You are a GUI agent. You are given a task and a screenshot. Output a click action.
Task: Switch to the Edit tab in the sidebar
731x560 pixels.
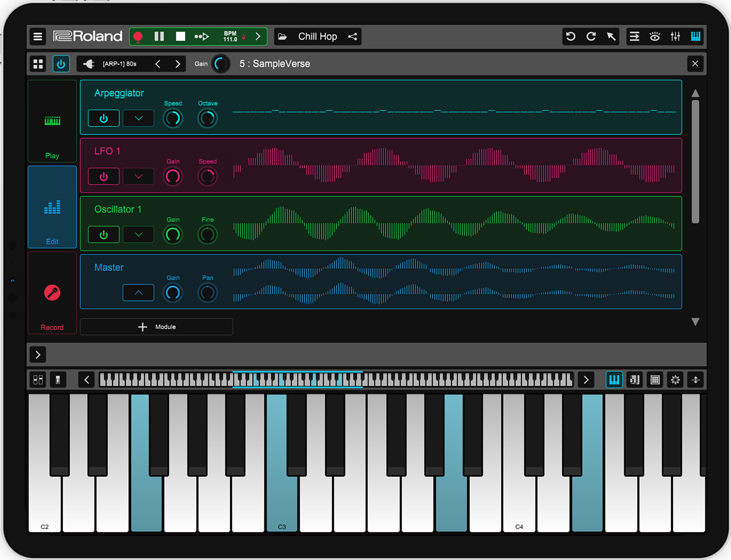[x=52, y=207]
